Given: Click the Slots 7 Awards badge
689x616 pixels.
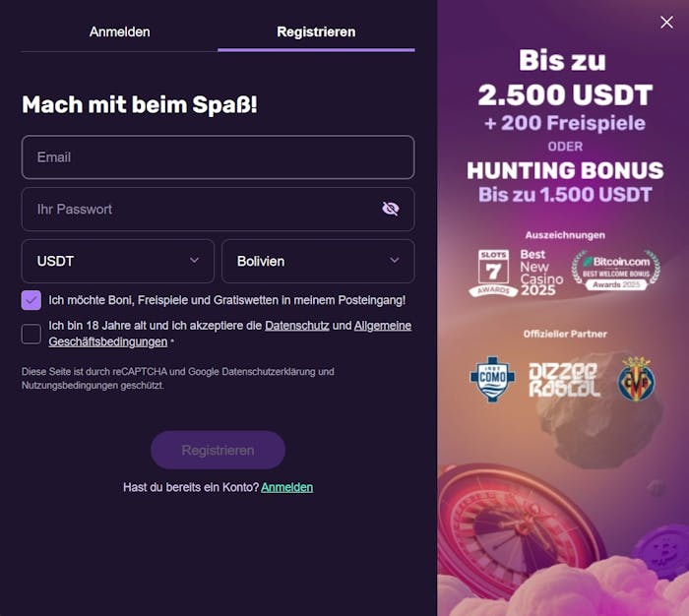Looking at the screenshot, I should coord(493,273).
